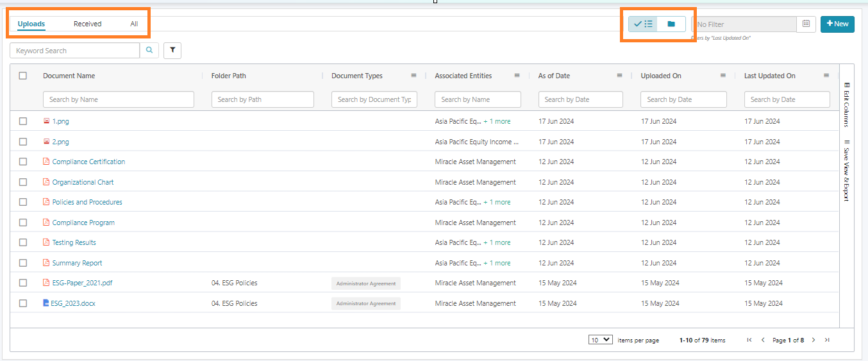Click '04. ESG Policies' path for ESG_2023.docx
Image resolution: width=868 pixels, height=361 pixels.
(235, 303)
